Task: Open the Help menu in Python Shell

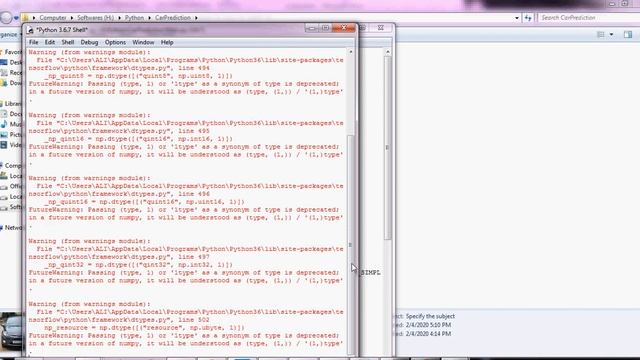Action: 167,42
